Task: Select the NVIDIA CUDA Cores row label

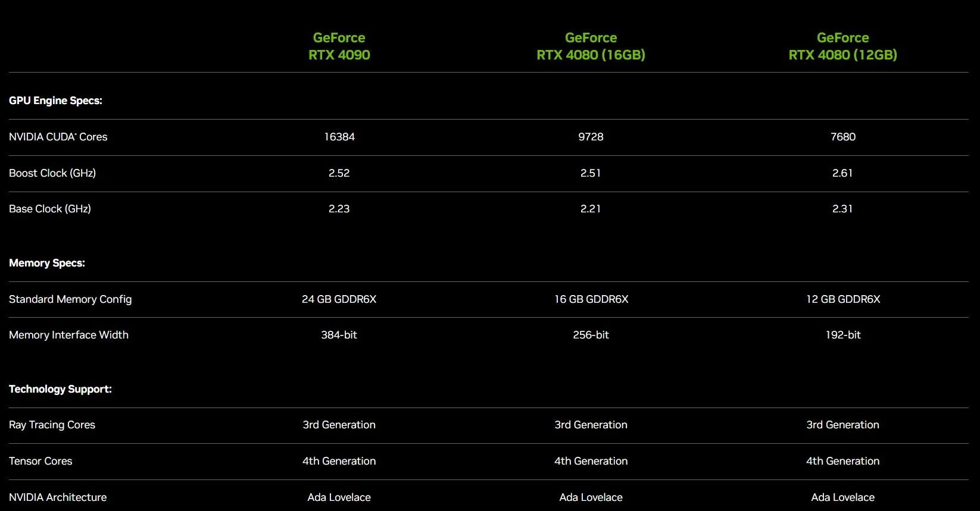Action: click(58, 137)
